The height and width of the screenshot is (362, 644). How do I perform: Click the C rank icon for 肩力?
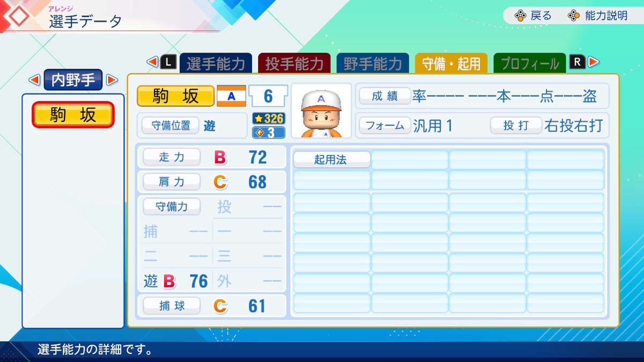coord(220,182)
